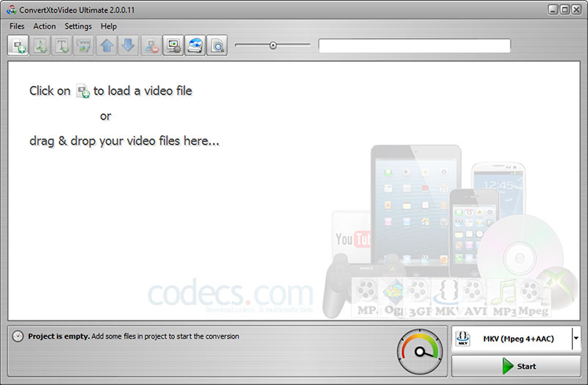Click the add chapters filmstrip toolbar icon

(x=85, y=46)
